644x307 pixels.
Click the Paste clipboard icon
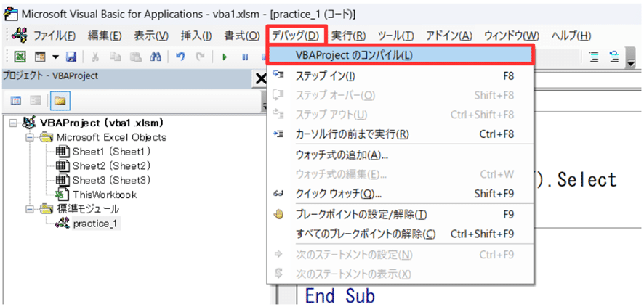coord(134,57)
